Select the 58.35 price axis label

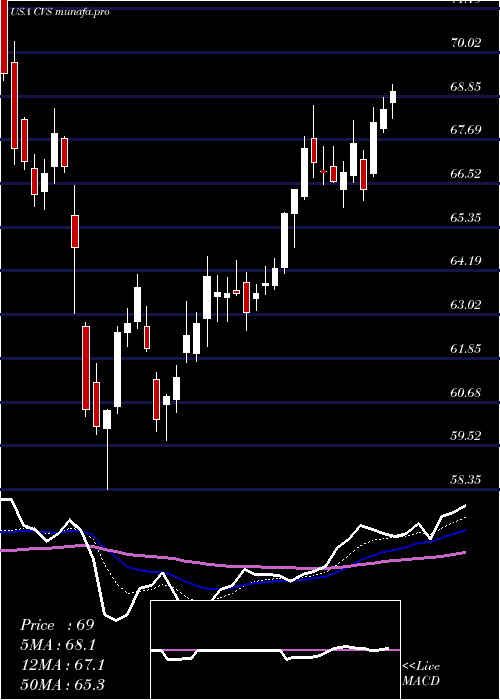click(x=466, y=480)
